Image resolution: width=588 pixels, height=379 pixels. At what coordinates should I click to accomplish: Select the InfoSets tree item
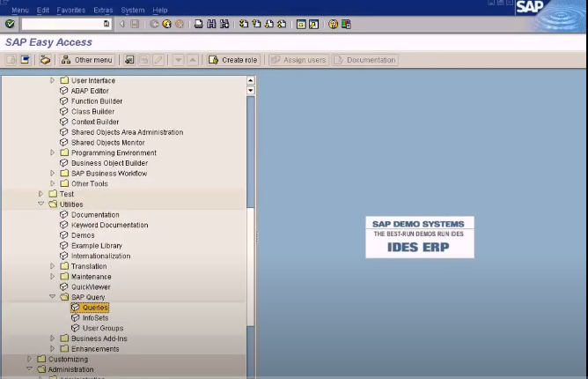point(95,318)
